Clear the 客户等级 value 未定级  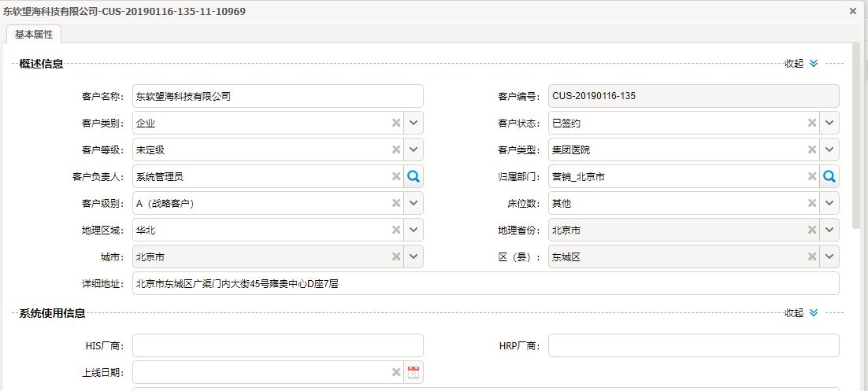tap(396, 150)
